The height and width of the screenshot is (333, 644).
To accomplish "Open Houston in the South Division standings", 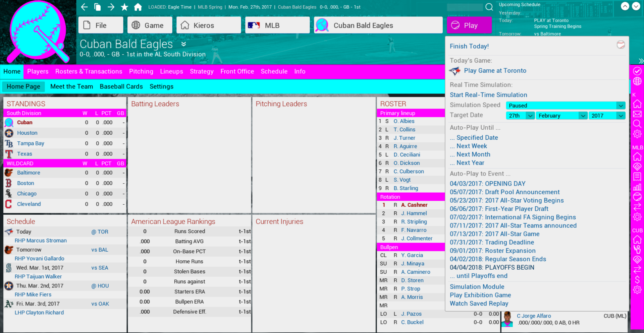I will pos(27,133).
